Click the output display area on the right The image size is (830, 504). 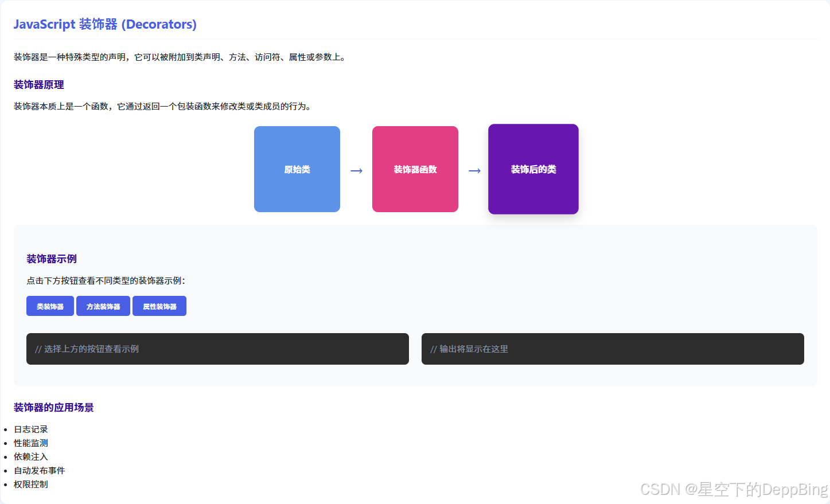click(613, 349)
